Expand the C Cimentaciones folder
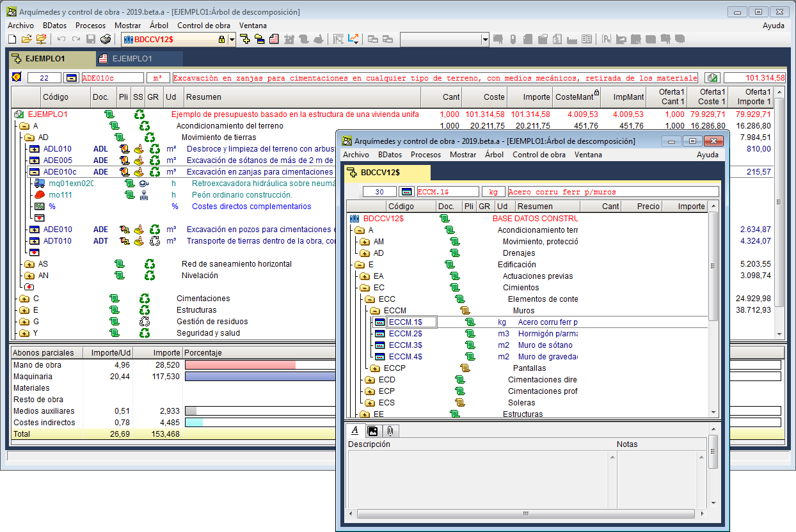The height and width of the screenshot is (532, 796). [x=24, y=299]
